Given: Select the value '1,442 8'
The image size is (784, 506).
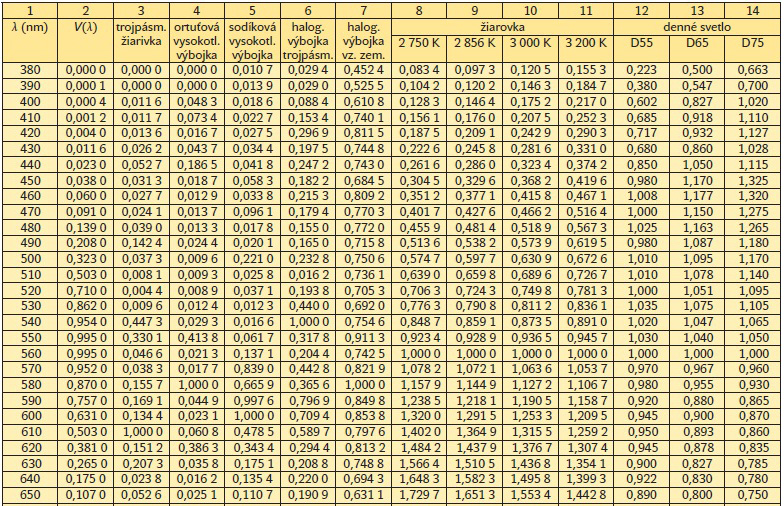Looking at the screenshot, I should (586, 494).
